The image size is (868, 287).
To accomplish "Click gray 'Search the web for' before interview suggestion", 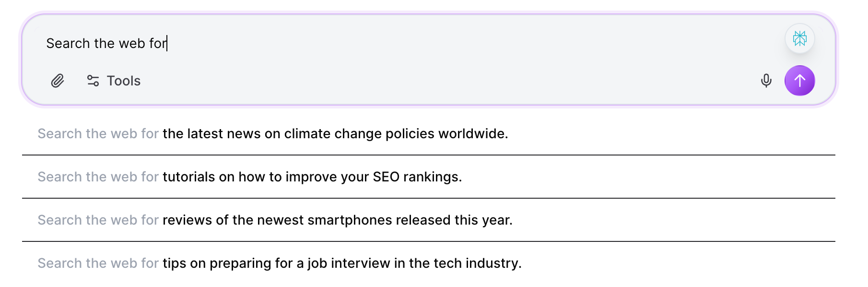I will pyautogui.click(x=98, y=263).
